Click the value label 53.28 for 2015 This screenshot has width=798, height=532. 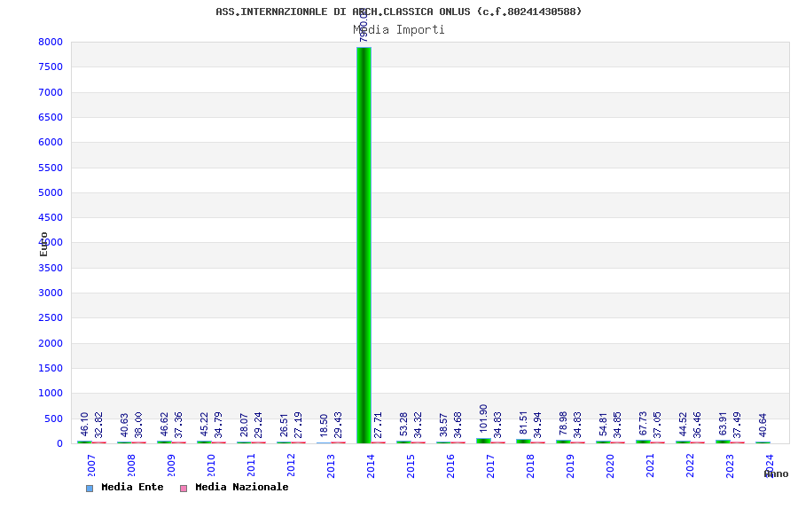click(403, 425)
